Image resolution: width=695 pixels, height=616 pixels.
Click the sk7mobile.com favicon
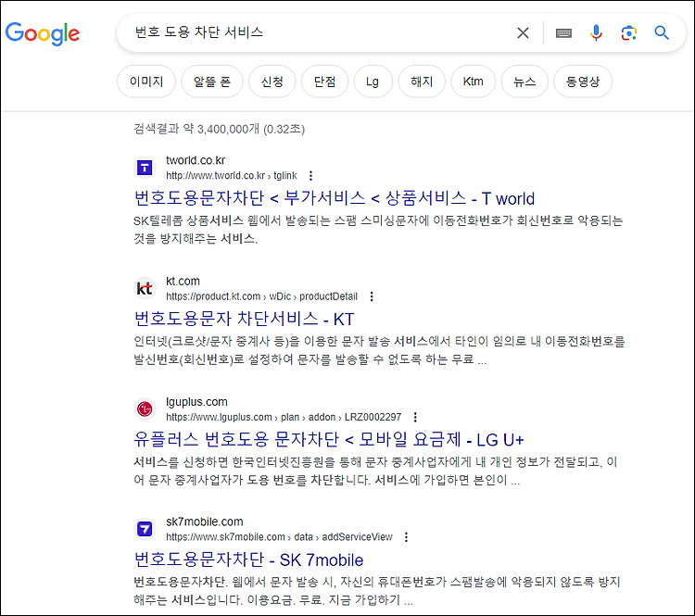click(145, 529)
